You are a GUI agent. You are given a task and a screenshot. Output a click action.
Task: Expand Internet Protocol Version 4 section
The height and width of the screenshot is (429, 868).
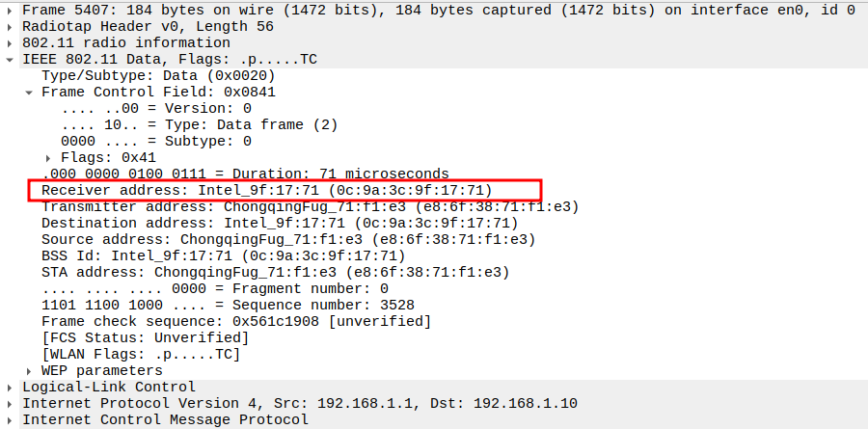pyautogui.click(x=11, y=403)
